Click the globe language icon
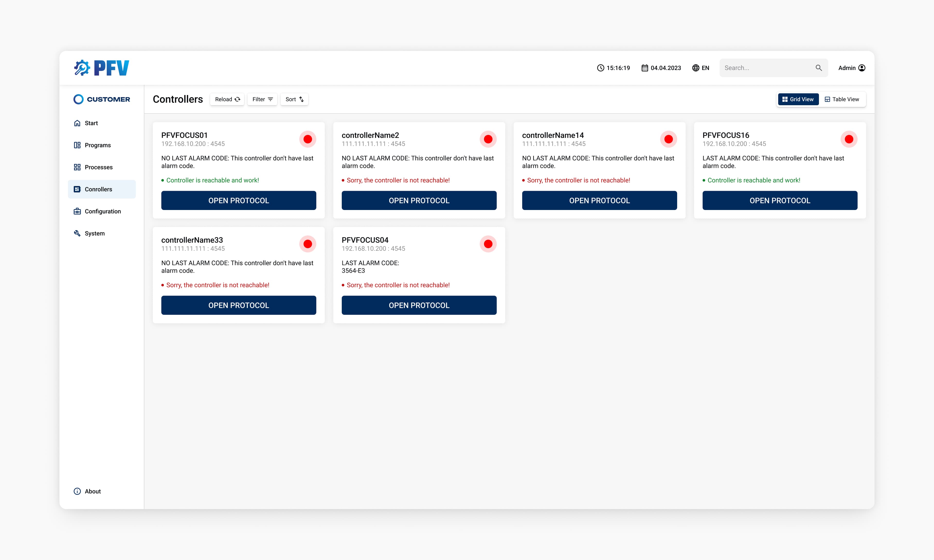934x560 pixels. pyautogui.click(x=695, y=68)
